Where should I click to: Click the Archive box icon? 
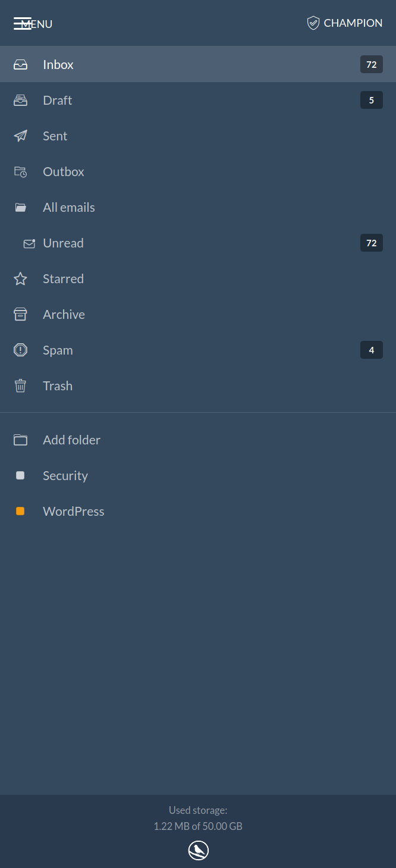point(20,314)
